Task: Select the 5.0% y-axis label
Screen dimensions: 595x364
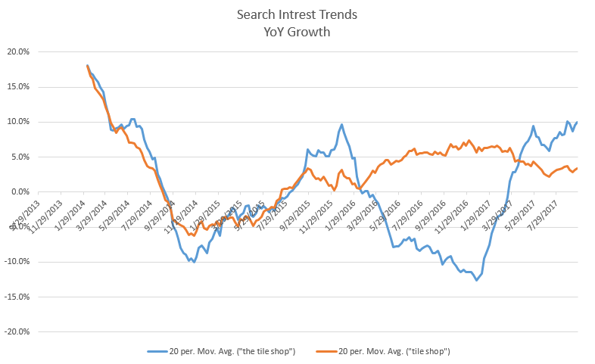Action: [20, 157]
